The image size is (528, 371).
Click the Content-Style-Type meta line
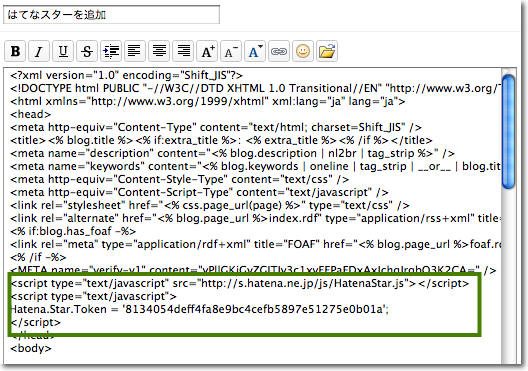pyautogui.click(x=179, y=179)
